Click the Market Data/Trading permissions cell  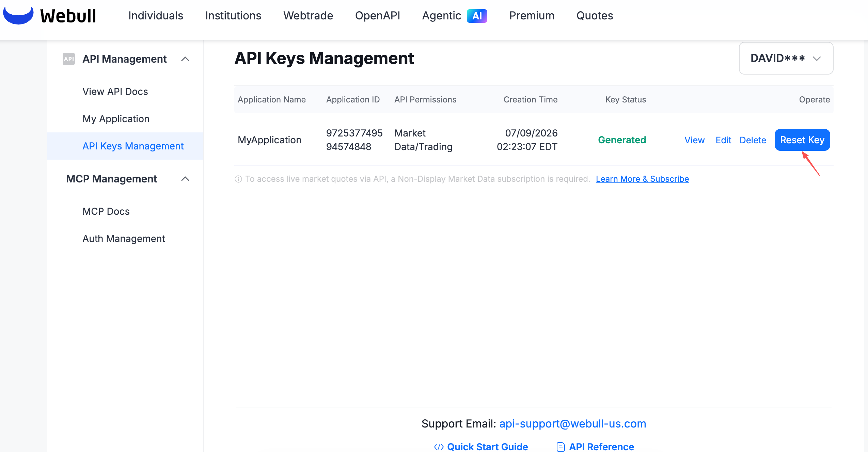click(423, 140)
